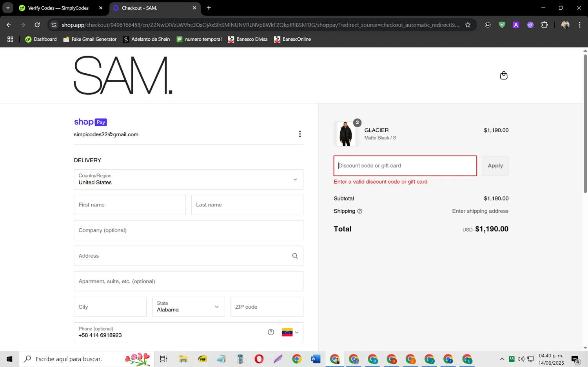
Task: Focus the Discount code or gift card field
Action: click(x=405, y=166)
